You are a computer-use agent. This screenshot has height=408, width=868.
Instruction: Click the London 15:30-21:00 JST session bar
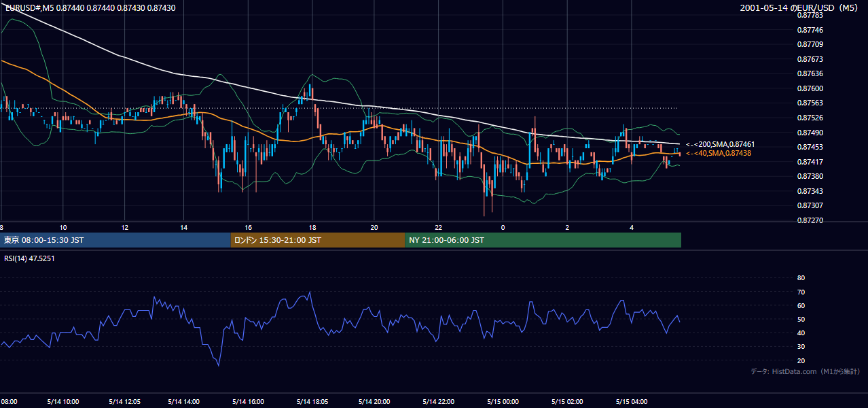pyautogui.click(x=318, y=240)
